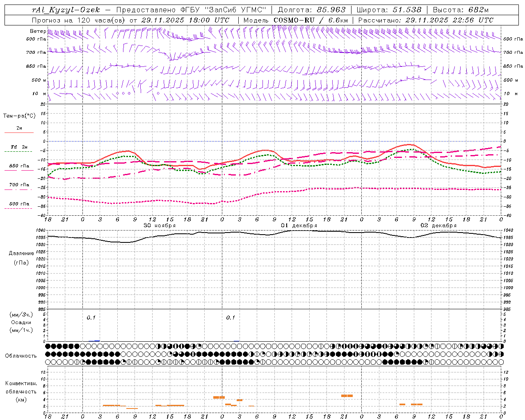Click the forecast start time 29.11.2025 18:00 UTC
Image resolution: width=525 pixels, height=420 pixels.
pyautogui.click(x=185, y=20)
